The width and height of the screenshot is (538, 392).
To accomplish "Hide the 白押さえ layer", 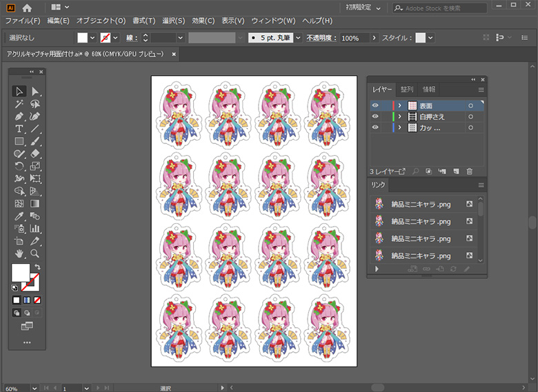I will [x=375, y=116].
